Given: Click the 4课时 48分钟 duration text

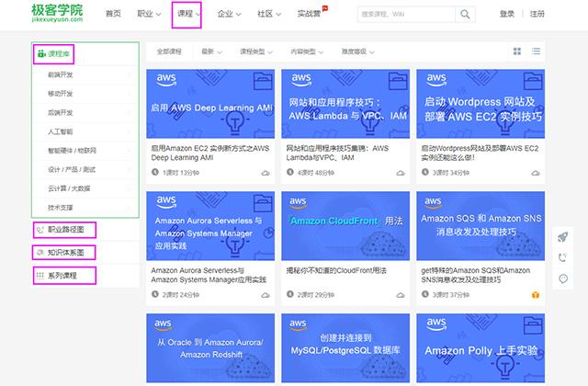Looking at the screenshot, I should click(316, 173).
